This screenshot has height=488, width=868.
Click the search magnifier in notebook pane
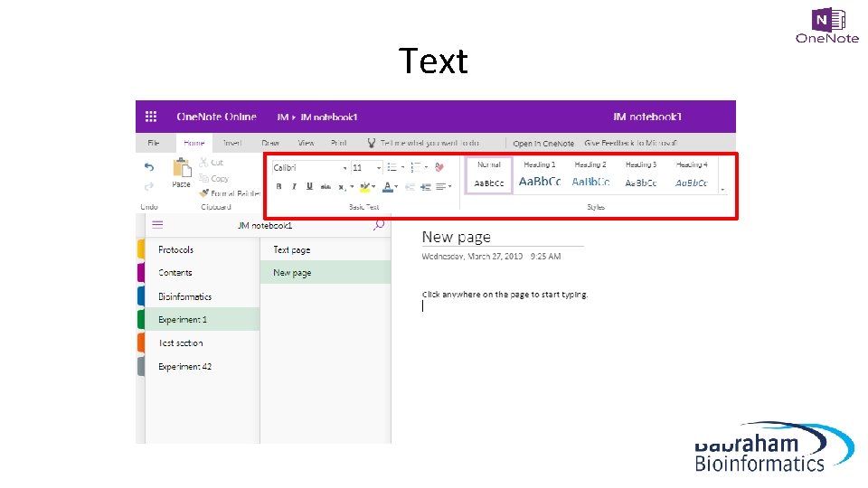pos(379,225)
